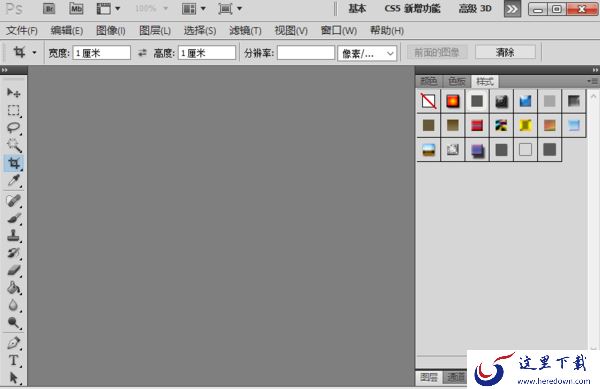
Task: Open the resolution units dropdown
Action: pyautogui.click(x=367, y=53)
